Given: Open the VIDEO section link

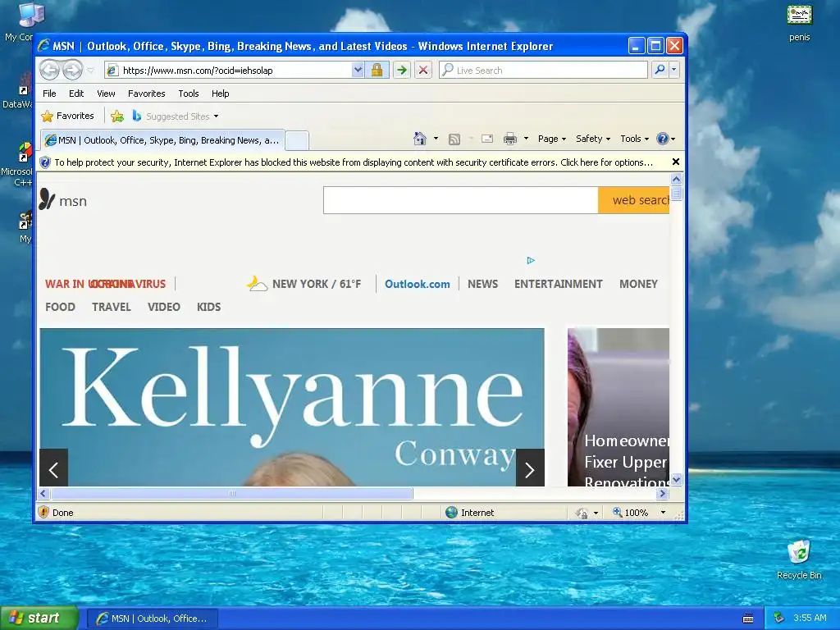Looking at the screenshot, I should (164, 307).
